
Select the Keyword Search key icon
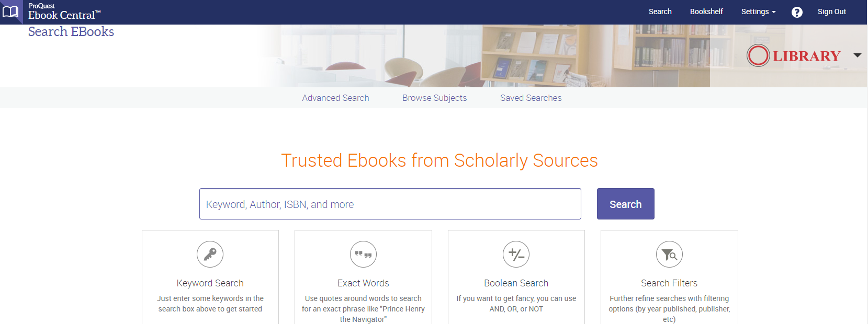click(210, 254)
